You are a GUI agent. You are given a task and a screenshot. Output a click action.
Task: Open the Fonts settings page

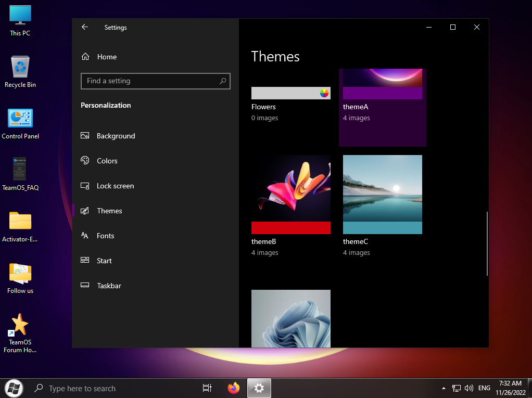(105, 236)
